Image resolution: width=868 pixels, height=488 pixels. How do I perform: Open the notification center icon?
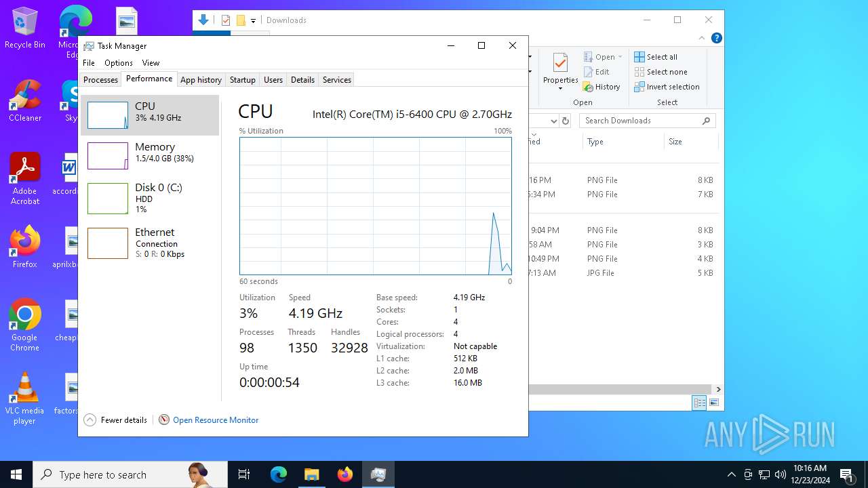pyautogui.click(x=846, y=474)
